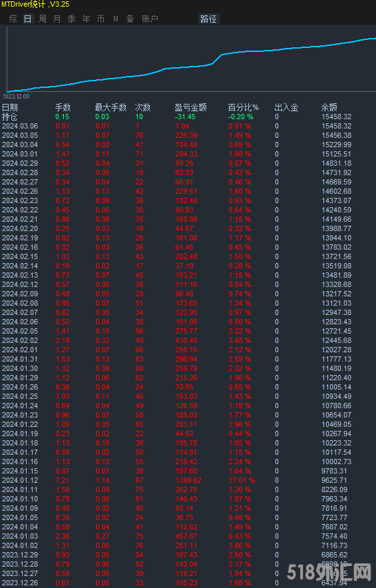Click the 2023.12.08 chart start date
This screenshot has height=588, width=376.
[x=17, y=97]
